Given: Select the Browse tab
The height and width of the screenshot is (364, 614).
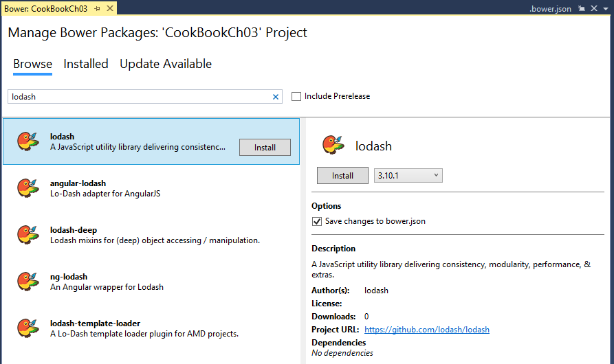Looking at the screenshot, I should (32, 64).
